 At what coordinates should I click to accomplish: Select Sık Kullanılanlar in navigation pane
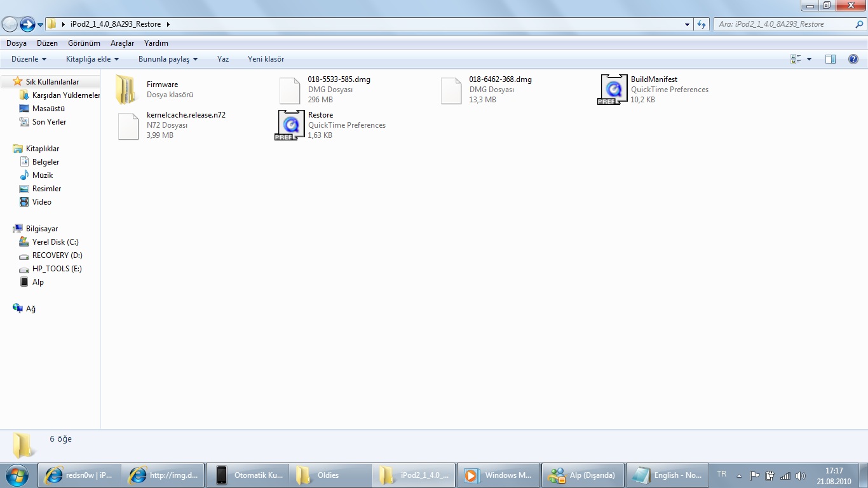52,82
